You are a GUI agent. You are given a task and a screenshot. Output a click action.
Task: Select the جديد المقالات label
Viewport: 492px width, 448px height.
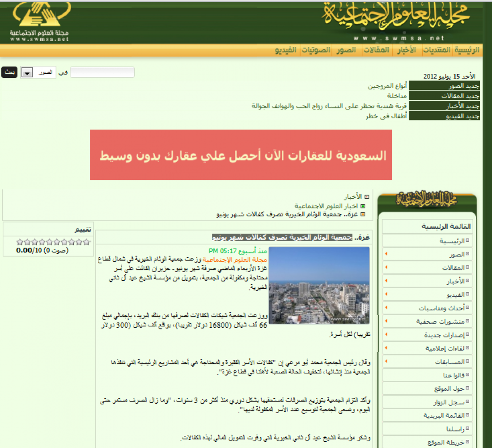tap(444, 96)
